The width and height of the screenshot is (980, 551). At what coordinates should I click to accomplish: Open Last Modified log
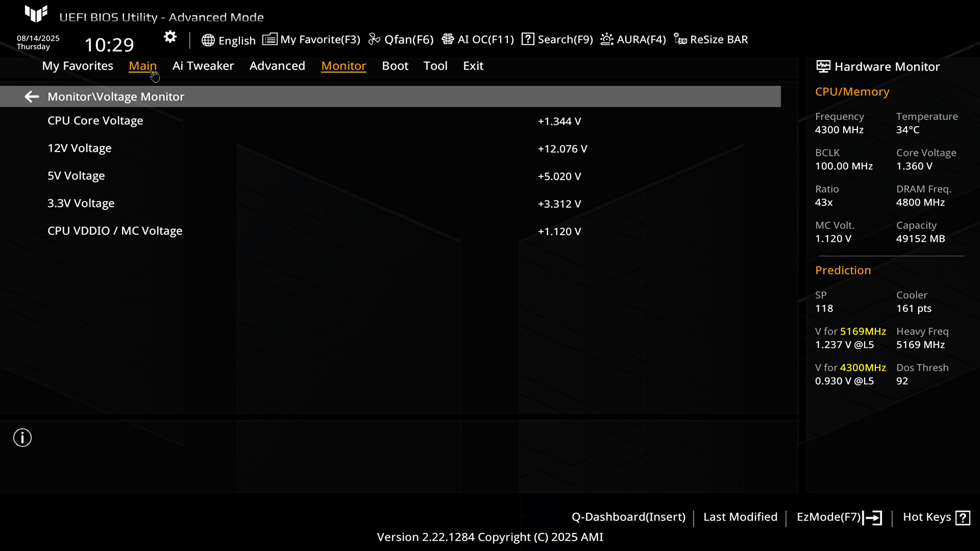click(740, 517)
